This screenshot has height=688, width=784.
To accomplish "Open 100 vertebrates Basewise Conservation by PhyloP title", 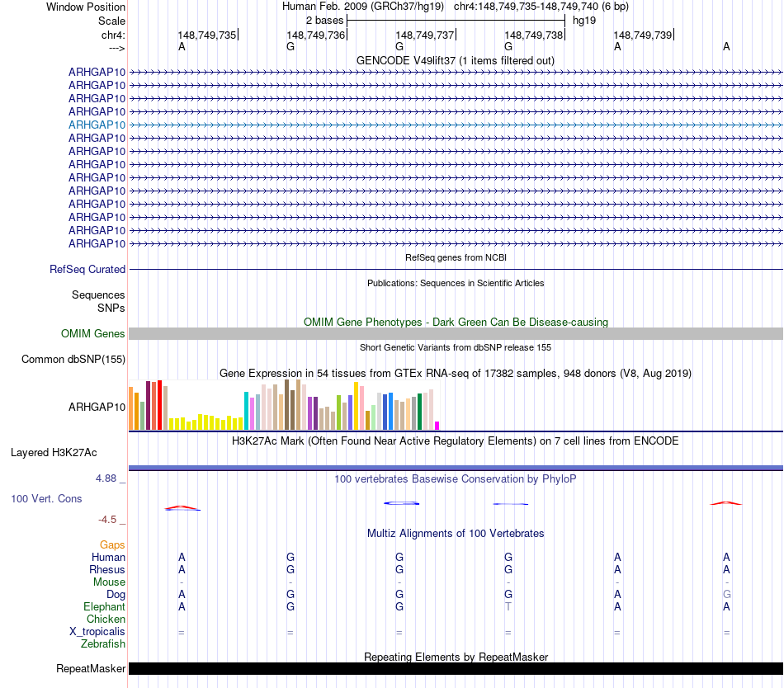I will click(456, 478).
